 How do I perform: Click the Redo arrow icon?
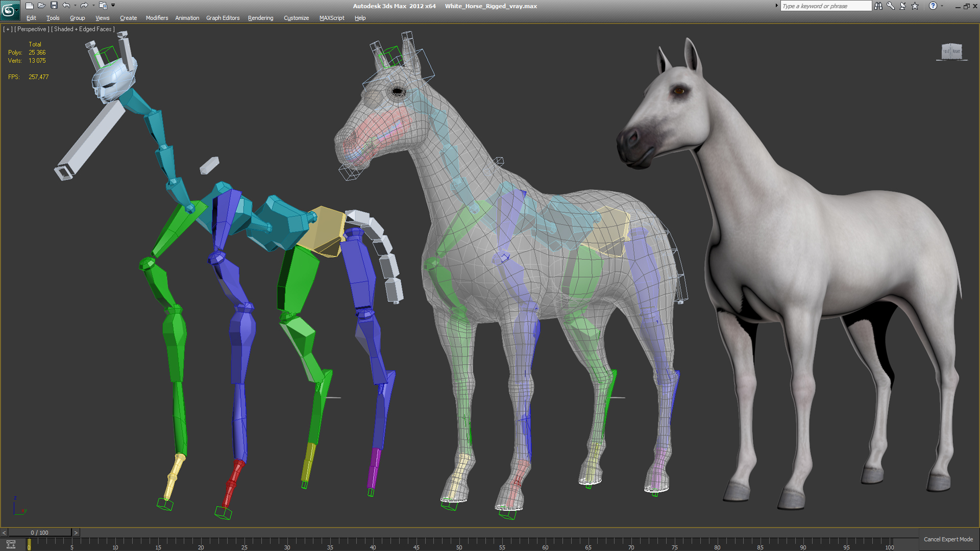click(84, 6)
